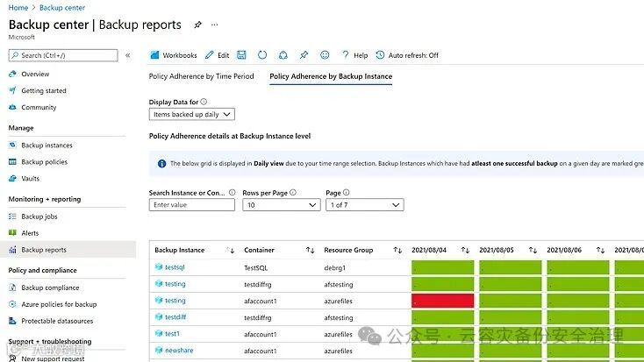644x362 pixels.
Task: Click the toolbar pin icon
Action: (x=304, y=55)
